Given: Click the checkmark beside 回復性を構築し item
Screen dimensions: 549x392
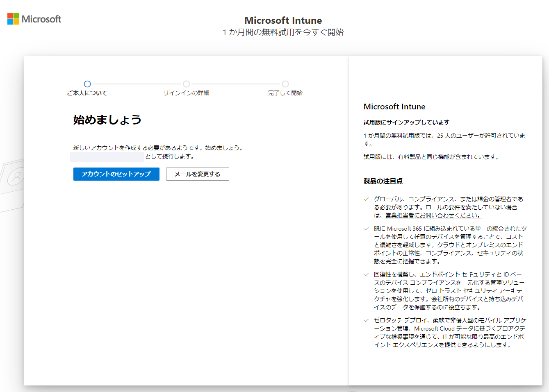Looking at the screenshot, I should 366,275.
